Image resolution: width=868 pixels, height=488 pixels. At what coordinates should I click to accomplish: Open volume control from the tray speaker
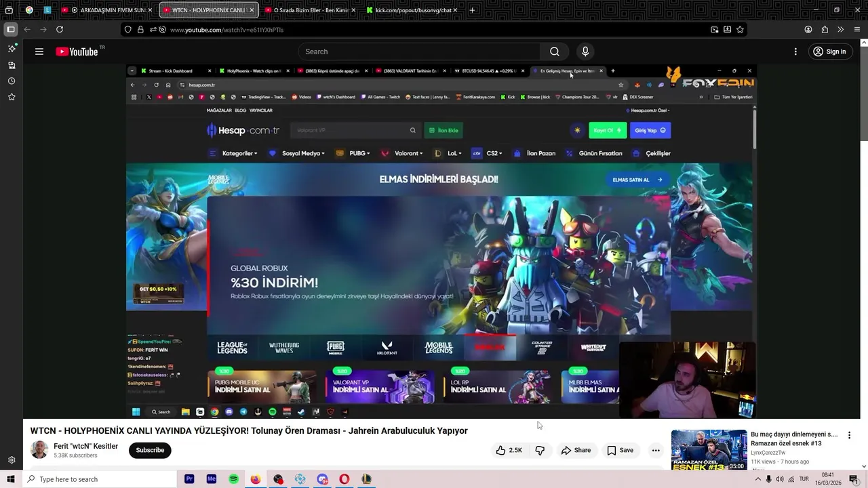[x=780, y=479]
